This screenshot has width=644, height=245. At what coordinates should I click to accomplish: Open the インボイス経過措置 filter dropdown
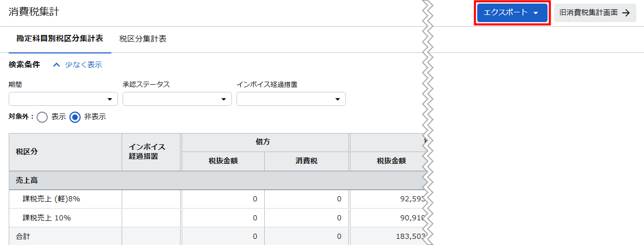pos(291,99)
